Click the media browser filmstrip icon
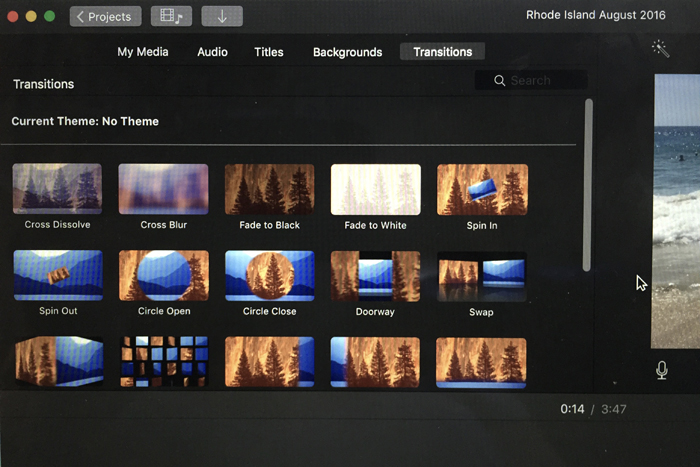Screen dimensions: 700x467 pyautogui.click(x=171, y=16)
